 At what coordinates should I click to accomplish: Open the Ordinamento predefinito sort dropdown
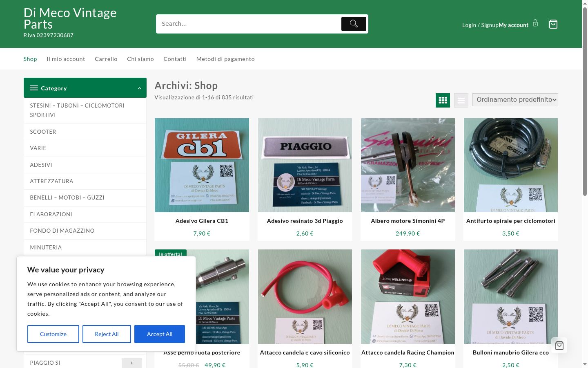coord(515,100)
